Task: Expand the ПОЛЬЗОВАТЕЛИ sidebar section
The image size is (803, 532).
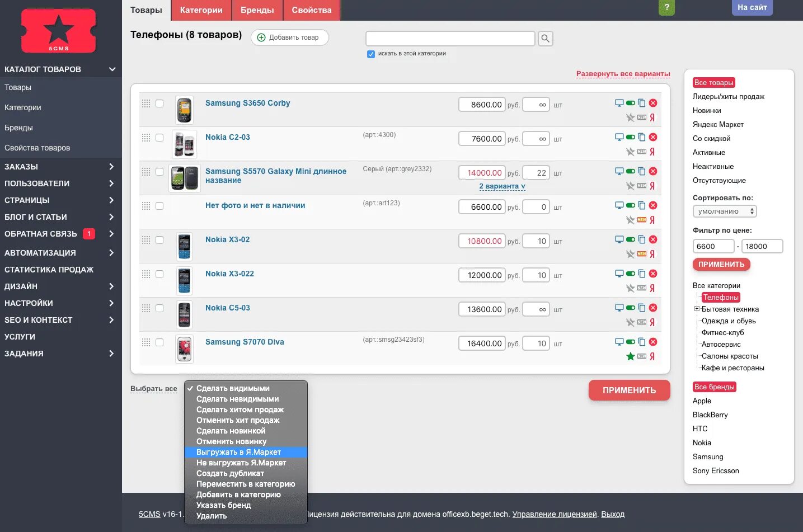Action: point(111,183)
